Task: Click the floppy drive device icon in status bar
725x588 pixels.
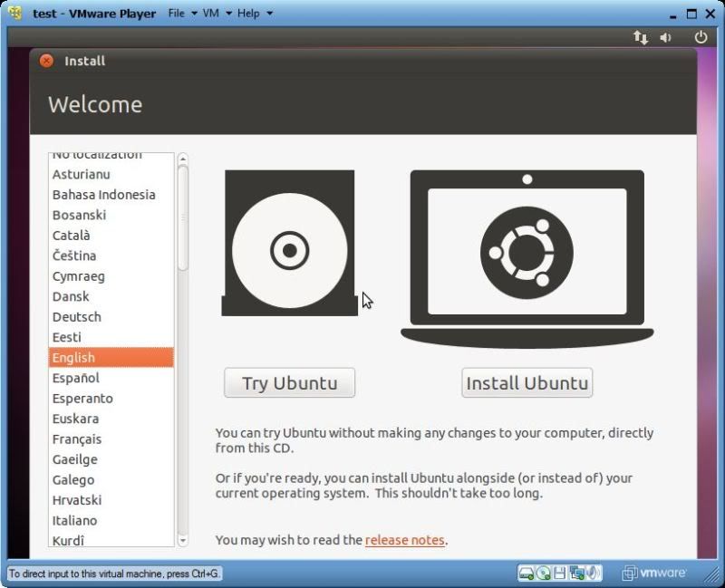Action: 559,574
